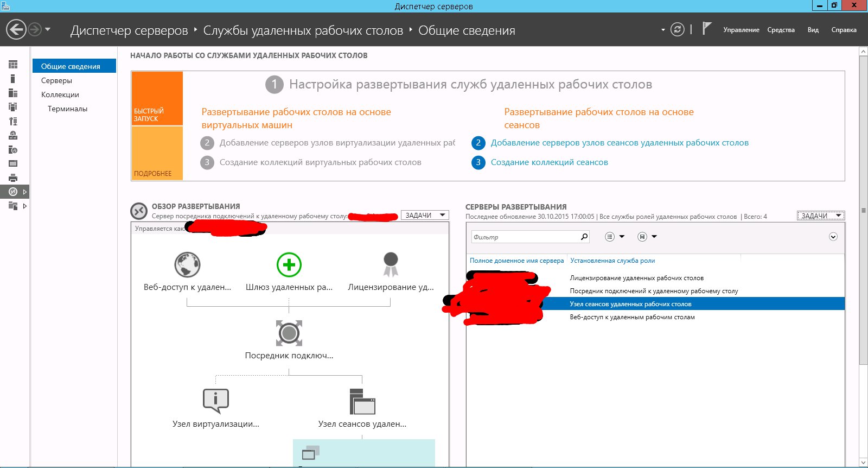Click the Посредник подключений broker icon
This screenshot has height=468, width=868.
[289, 333]
